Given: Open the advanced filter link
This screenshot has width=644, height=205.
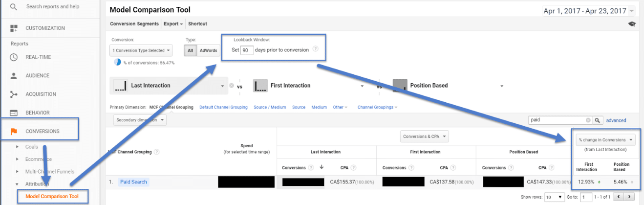Looking at the screenshot, I should coord(616,120).
